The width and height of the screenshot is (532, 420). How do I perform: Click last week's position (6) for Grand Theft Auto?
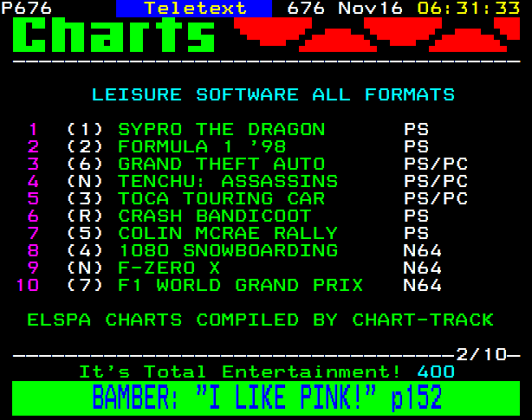click(85, 164)
